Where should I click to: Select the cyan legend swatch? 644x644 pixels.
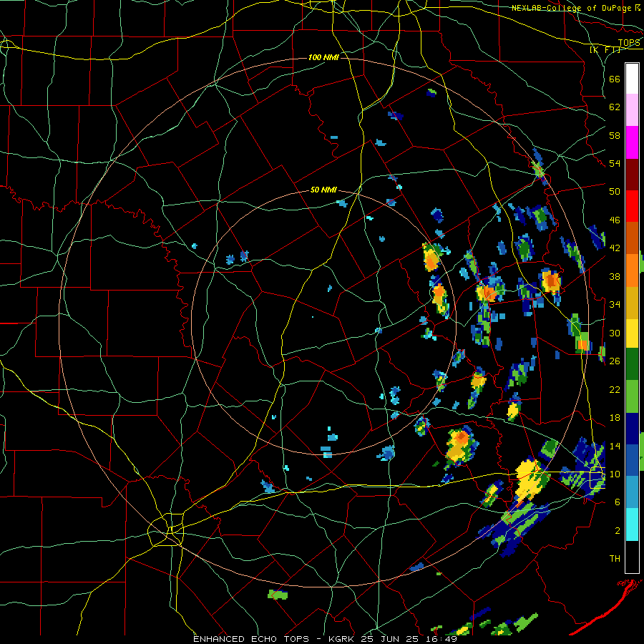pyautogui.click(x=632, y=524)
